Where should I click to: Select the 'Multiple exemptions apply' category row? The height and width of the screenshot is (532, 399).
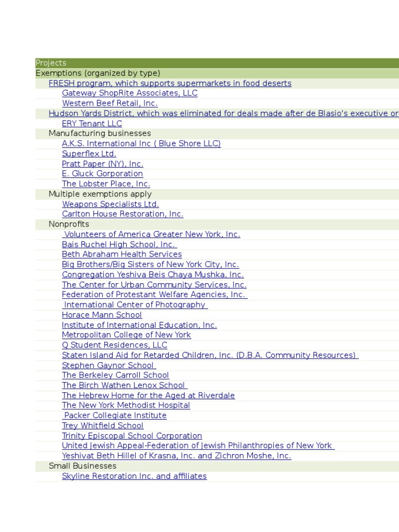pyautogui.click(x=217, y=194)
